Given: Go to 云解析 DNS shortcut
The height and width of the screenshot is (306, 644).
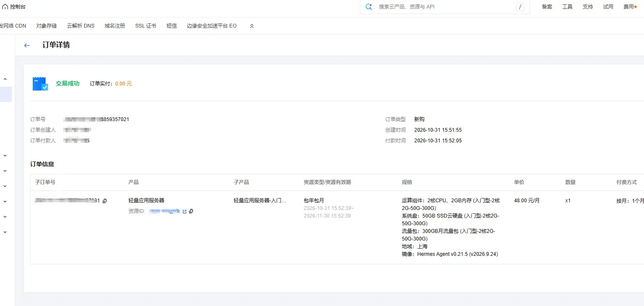Looking at the screenshot, I should coord(80,26).
